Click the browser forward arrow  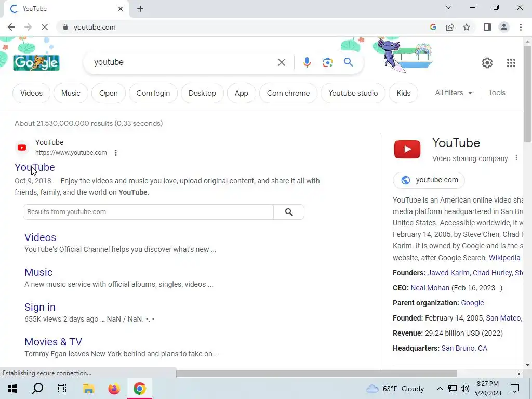[28, 27]
